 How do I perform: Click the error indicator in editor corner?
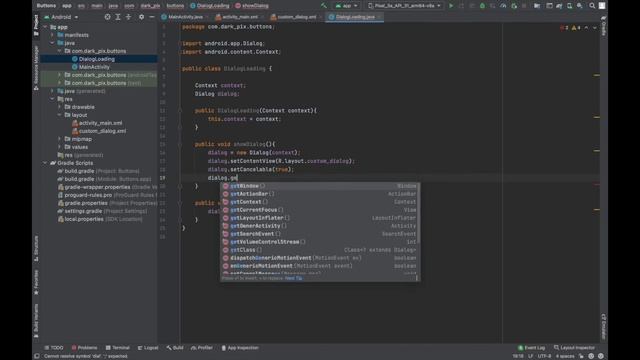(x=564, y=28)
